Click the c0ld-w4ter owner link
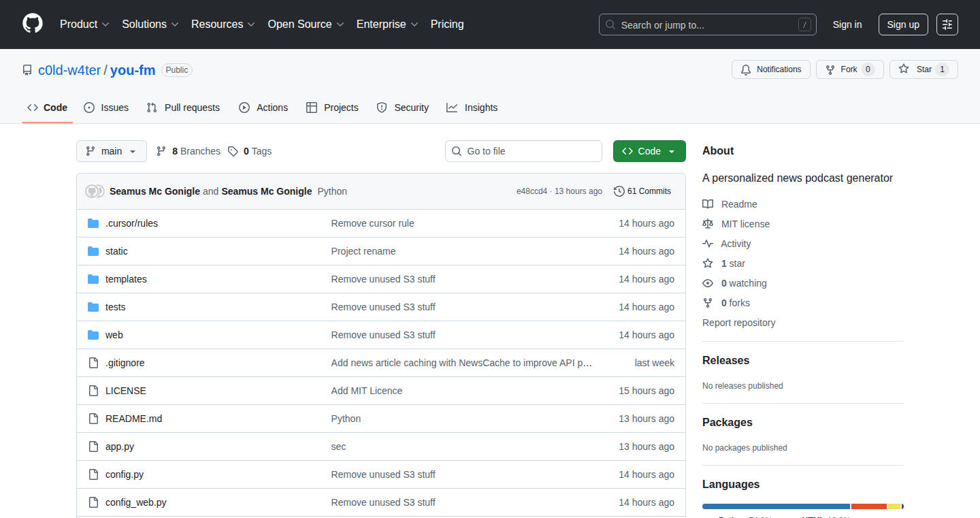Viewport: 980px width, 518px height. pyautogui.click(x=69, y=70)
